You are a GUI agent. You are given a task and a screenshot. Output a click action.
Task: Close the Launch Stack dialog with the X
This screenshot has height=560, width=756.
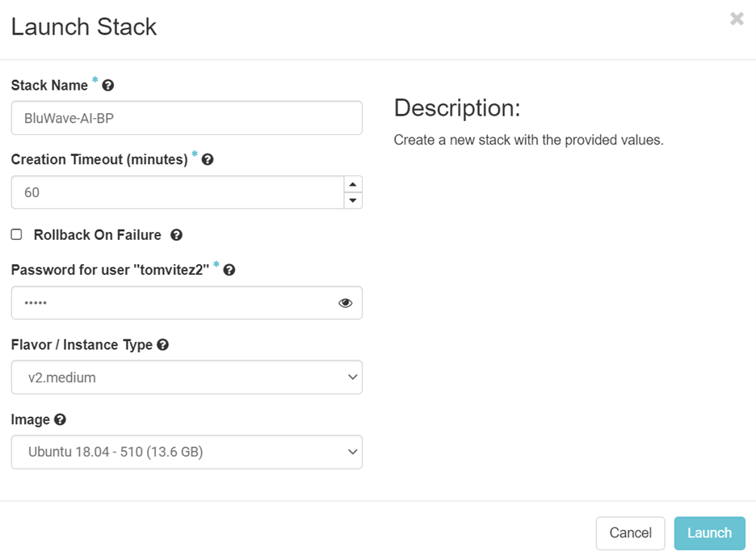[x=737, y=19]
